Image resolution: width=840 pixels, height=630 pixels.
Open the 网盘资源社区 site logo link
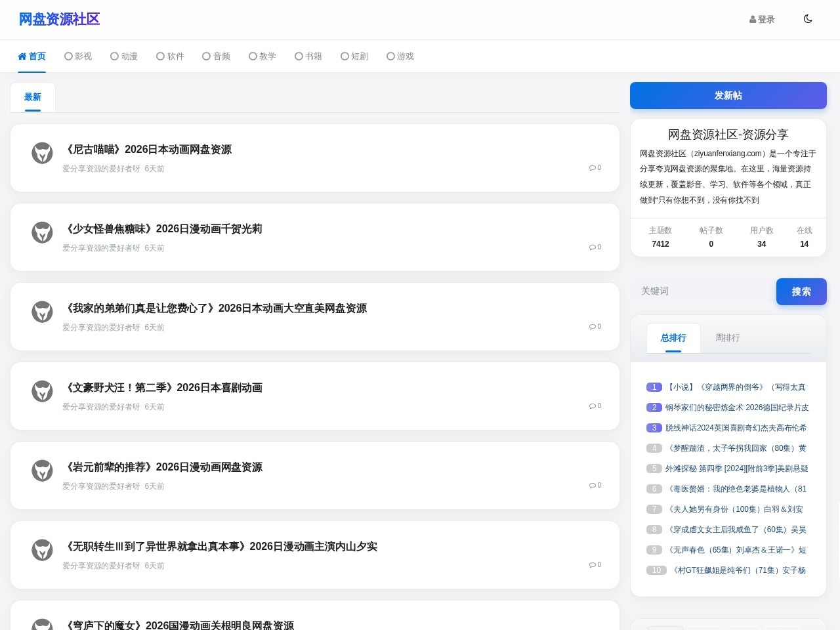coord(59,20)
